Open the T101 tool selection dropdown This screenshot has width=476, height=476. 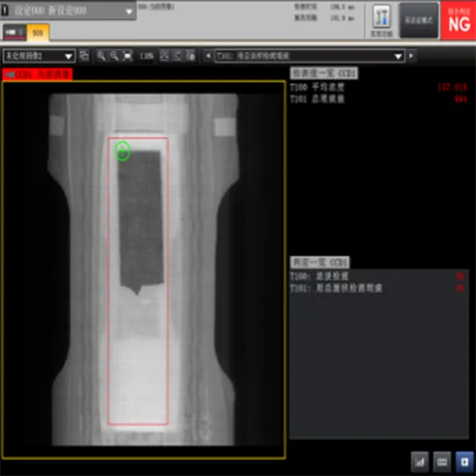coord(309,56)
